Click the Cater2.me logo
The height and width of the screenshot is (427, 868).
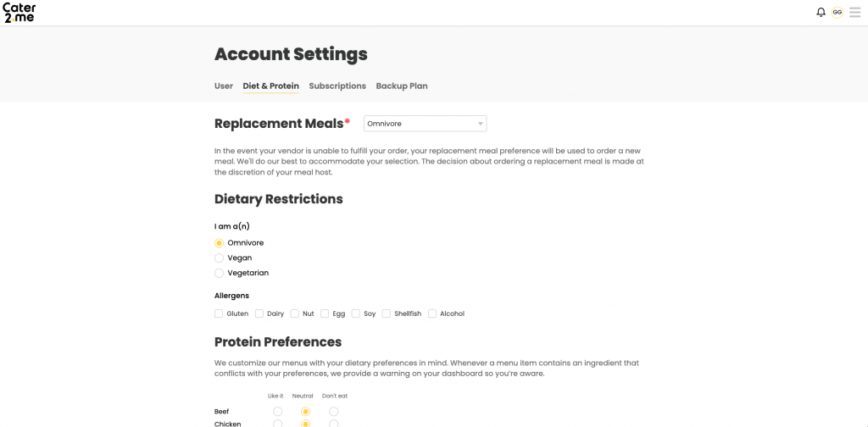[x=19, y=12]
